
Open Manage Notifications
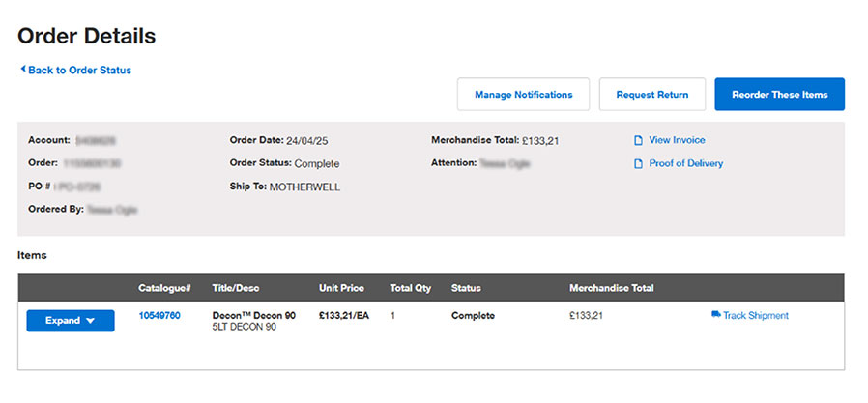pos(523,95)
